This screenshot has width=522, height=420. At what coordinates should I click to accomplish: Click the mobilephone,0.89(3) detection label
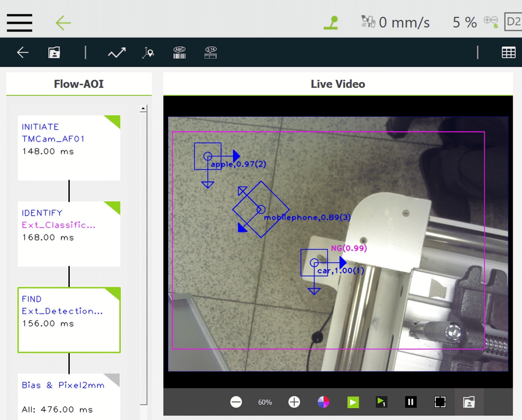(x=307, y=217)
